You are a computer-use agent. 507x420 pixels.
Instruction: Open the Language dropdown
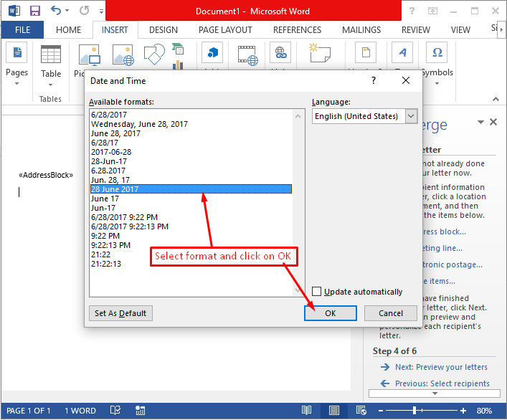tap(411, 116)
